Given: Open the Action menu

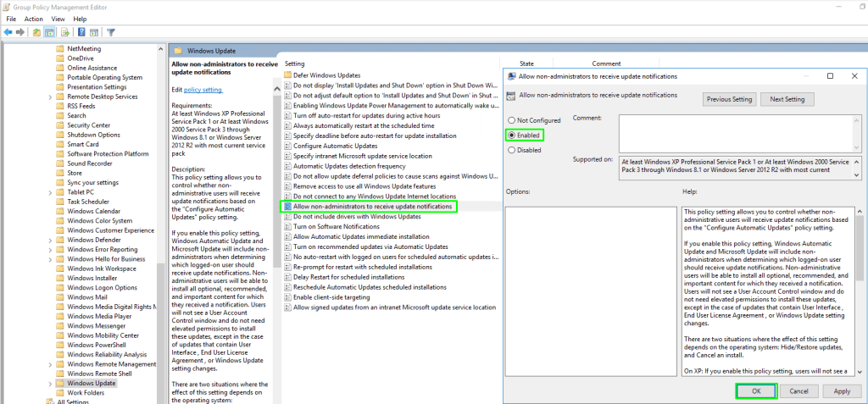Looking at the screenshot, I should (x=34, y=19).
